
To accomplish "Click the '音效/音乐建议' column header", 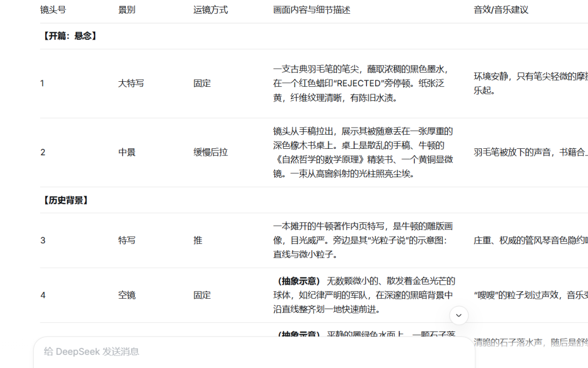I will (500, 10).
